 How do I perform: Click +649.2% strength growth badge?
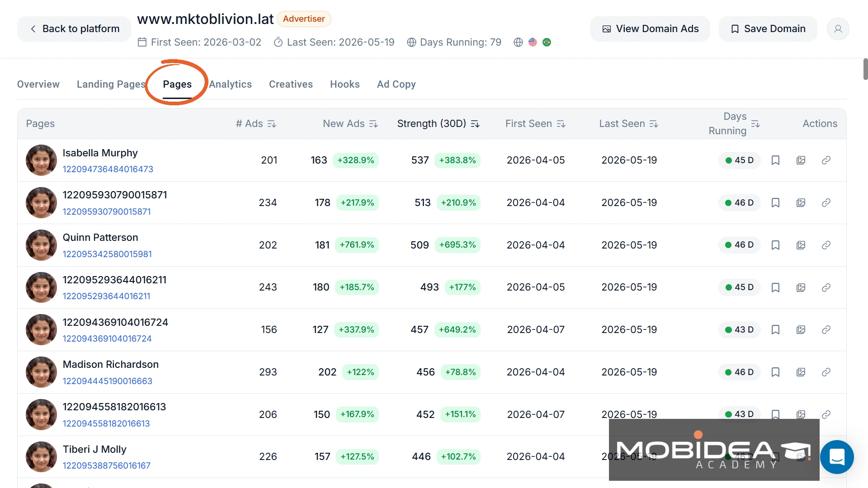pyautogui.click(x=457, y=330)
